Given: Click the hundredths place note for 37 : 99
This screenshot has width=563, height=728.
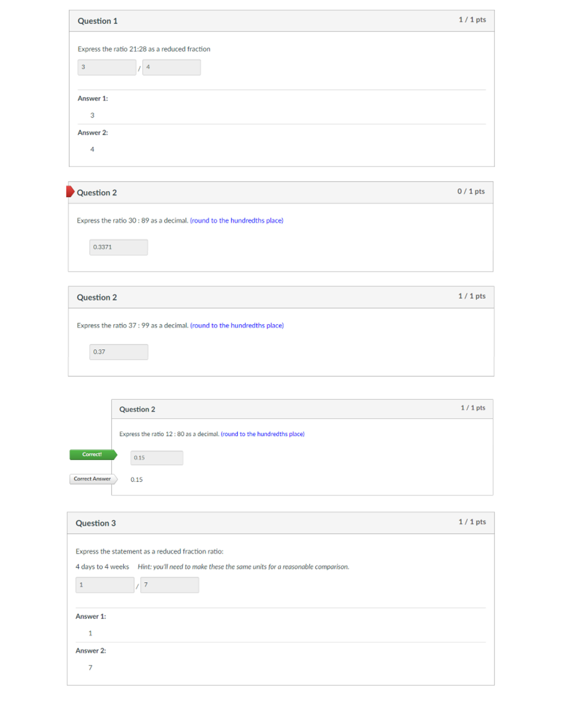Looking at the screenshot, I should tap(237, 326).
